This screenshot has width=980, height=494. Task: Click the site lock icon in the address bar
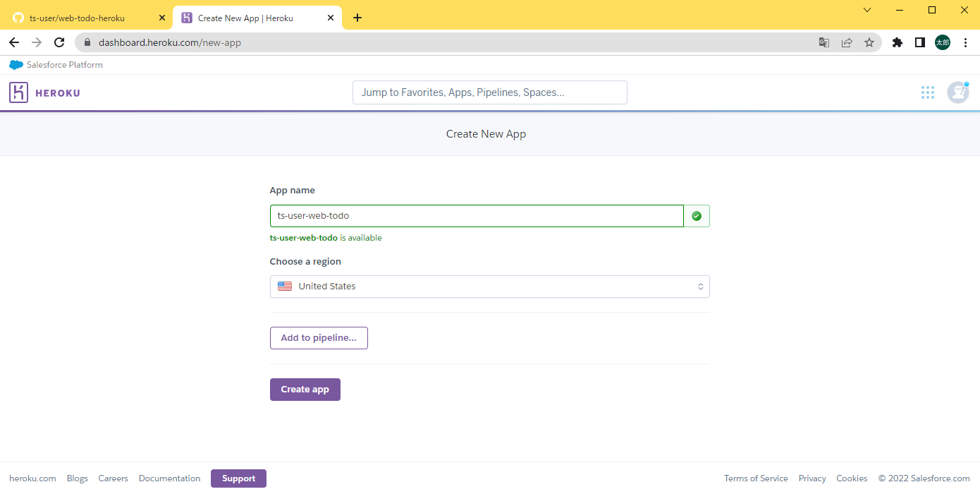click(87, 42)
